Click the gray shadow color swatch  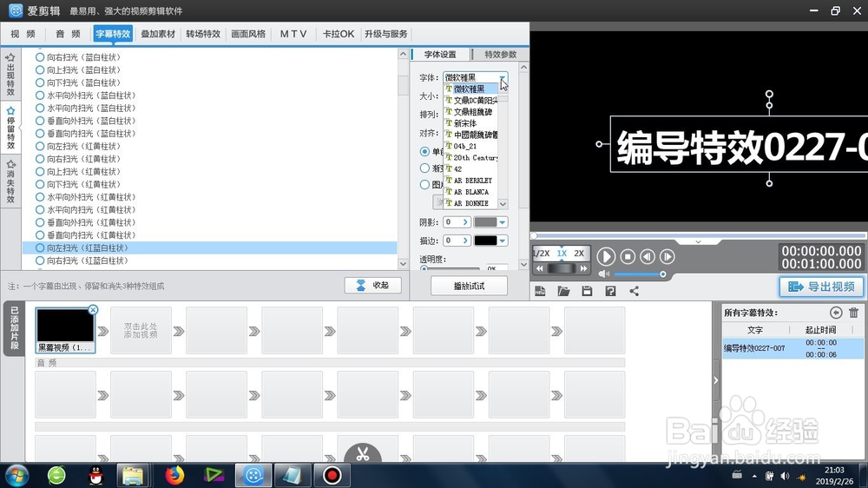(485, 222)
